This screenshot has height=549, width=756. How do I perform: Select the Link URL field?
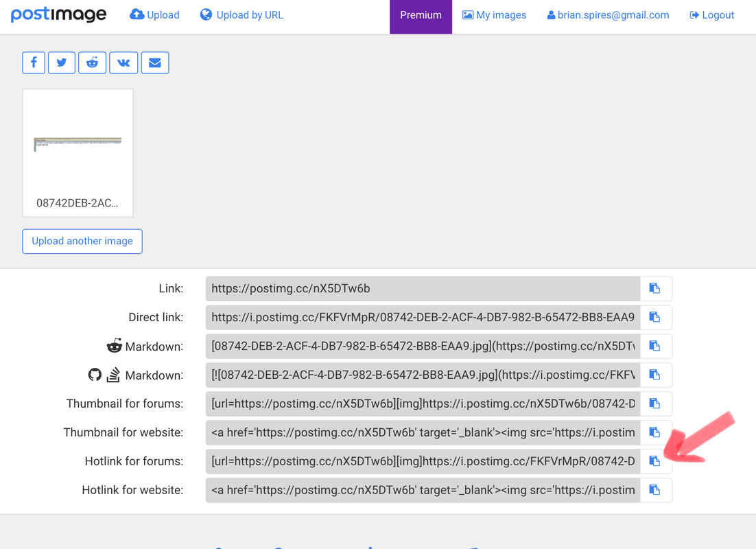click(x=423, y=288)
